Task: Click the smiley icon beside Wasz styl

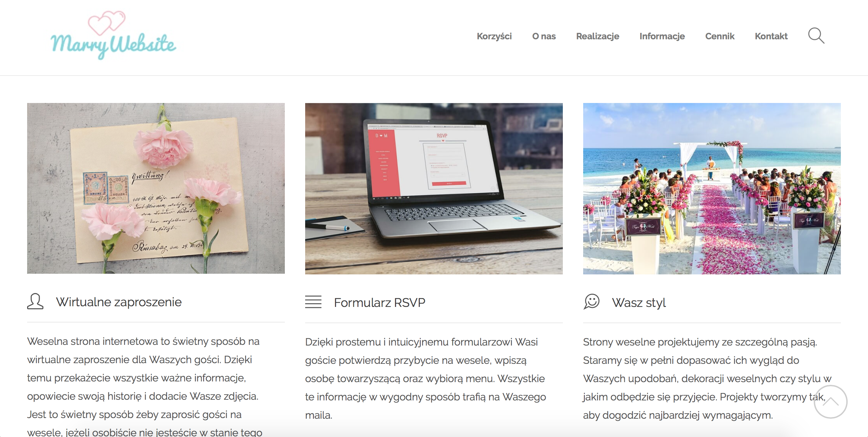Action: pyautogui.click(x=592, y=301)
